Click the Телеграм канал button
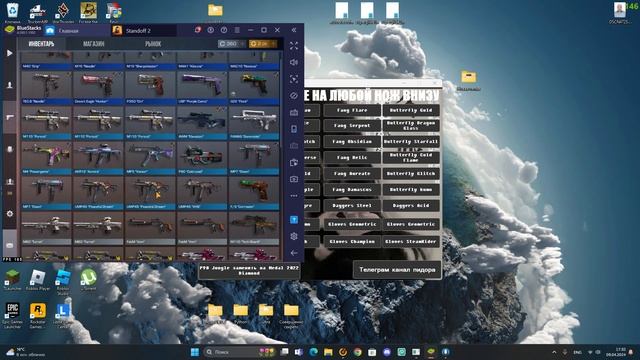640x360 pixels. [397, 270]
